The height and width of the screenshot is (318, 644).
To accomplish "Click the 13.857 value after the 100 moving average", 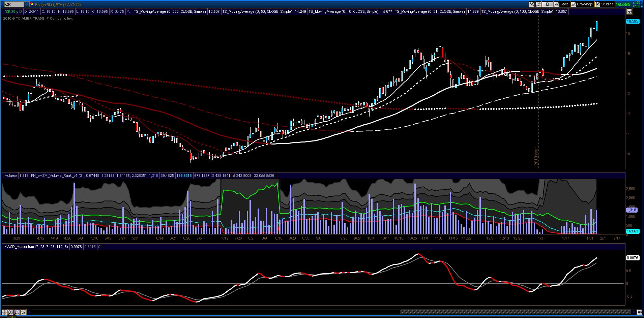I will pos(561,11).
